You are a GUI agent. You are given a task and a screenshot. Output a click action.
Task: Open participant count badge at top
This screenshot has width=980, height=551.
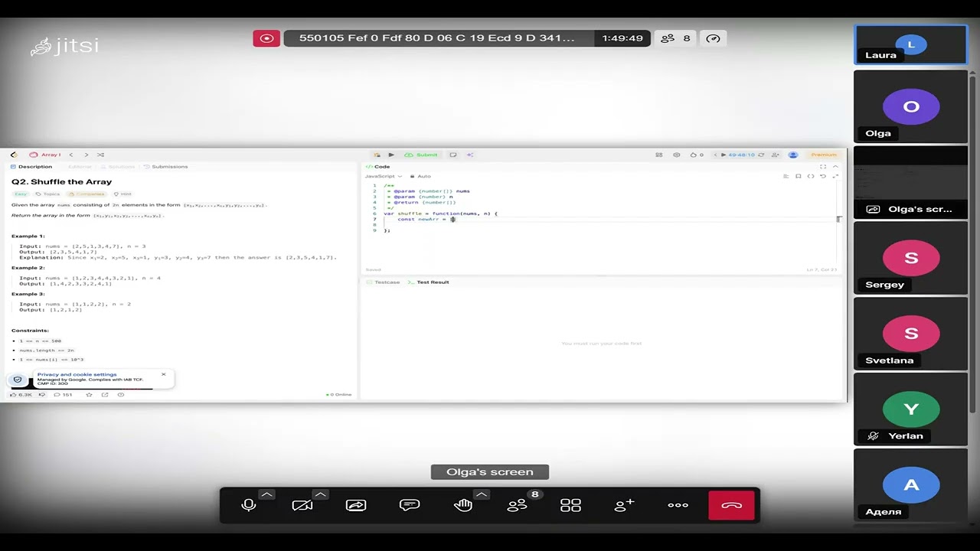(x=675, y=38)
